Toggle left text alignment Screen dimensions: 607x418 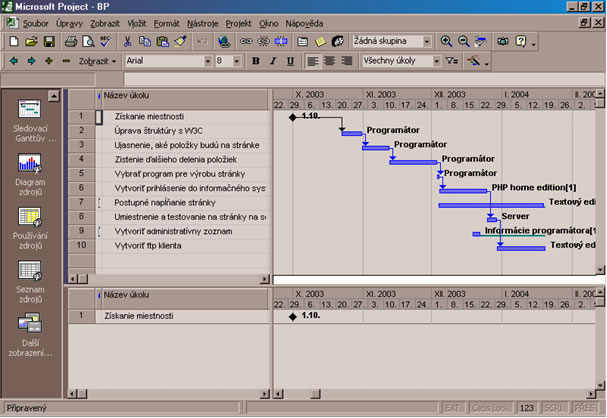312,61
